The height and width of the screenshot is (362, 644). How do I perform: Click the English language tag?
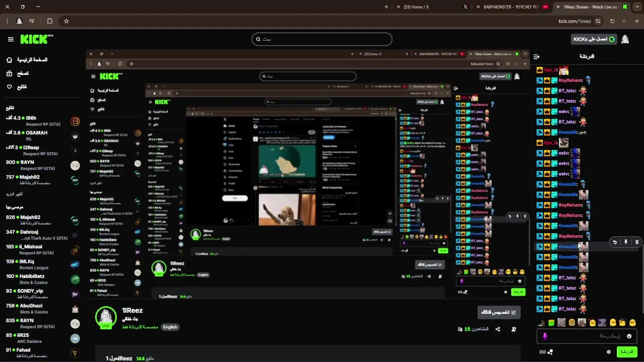tap(170, 327)
